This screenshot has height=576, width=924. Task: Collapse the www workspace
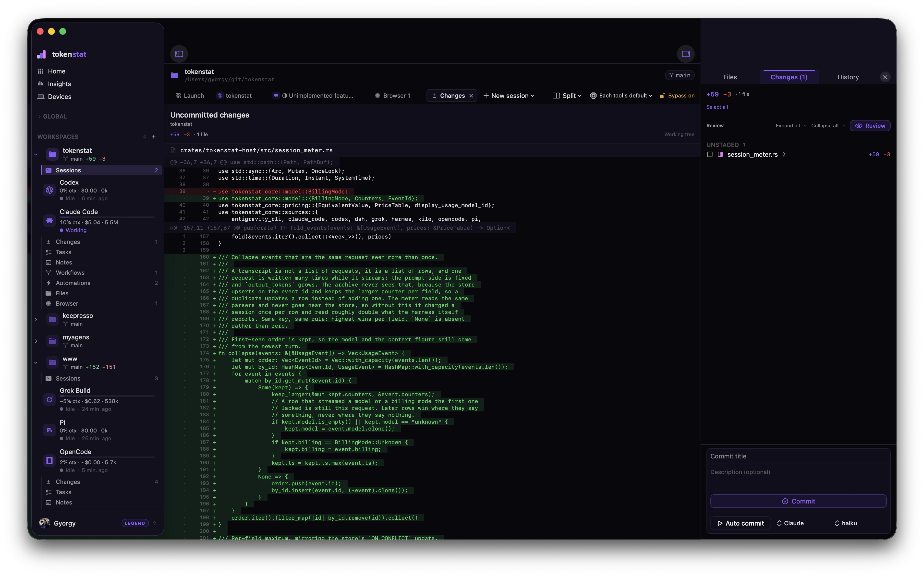36,363
